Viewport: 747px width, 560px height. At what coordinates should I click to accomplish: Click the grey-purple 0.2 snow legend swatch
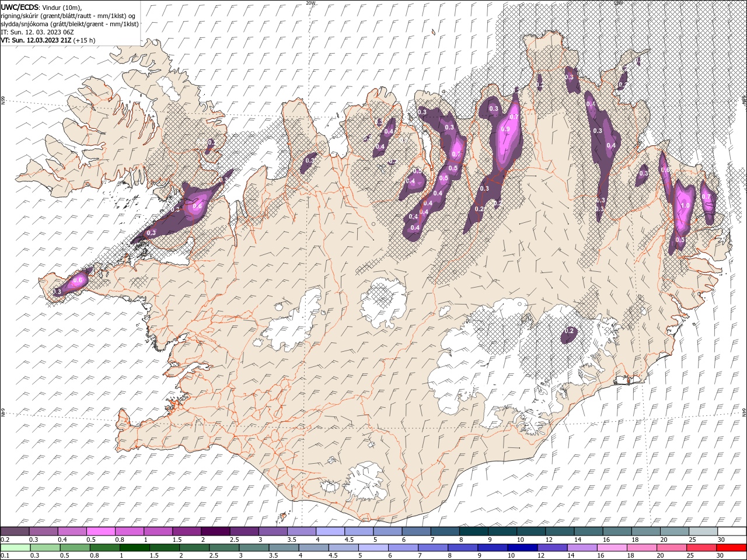coord(15,531)
